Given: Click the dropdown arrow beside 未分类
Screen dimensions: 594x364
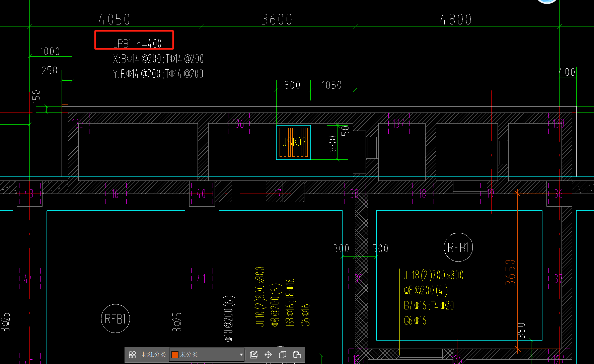Looking at the screenshot, I should (x=241, y=355).
